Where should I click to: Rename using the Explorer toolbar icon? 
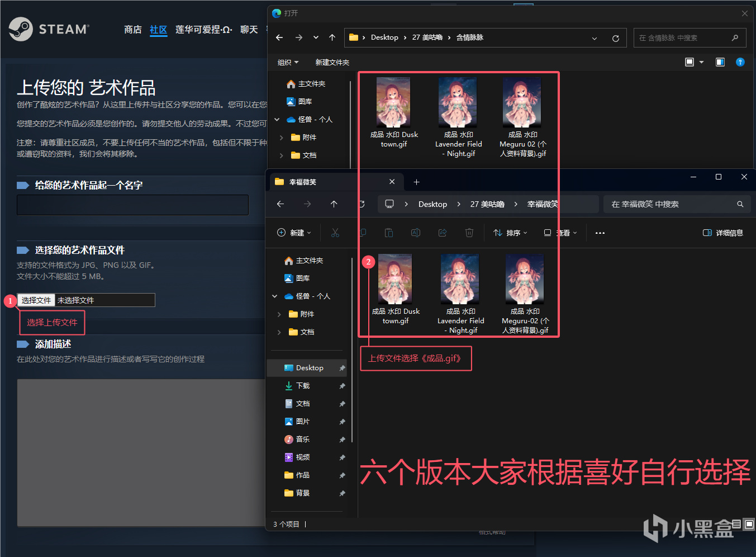pyautogui.click(x=416, y=233)
